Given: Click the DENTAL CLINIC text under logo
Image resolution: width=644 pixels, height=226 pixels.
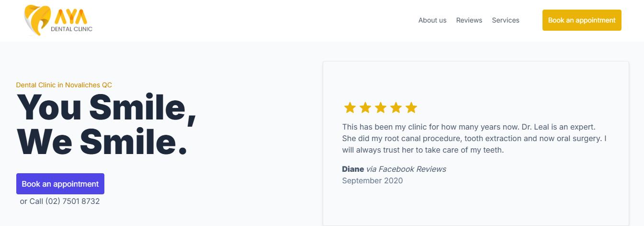Looking at the screenshot, I should click(71, 29).
